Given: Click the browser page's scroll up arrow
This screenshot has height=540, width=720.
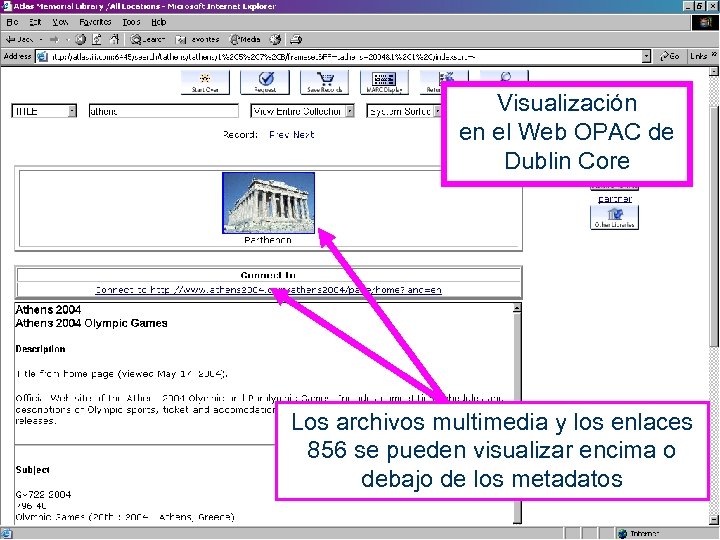Looking at the screenshot, I should click(714, 72).
